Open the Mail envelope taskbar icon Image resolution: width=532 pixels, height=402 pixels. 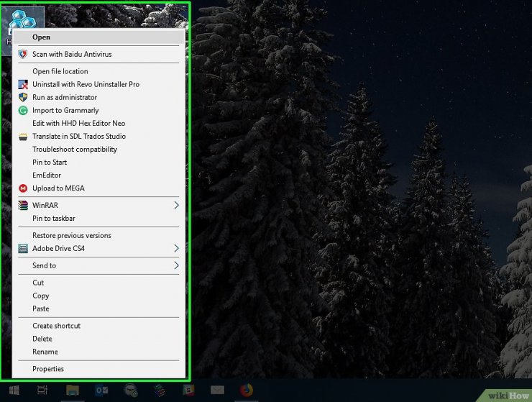tap(217, 390)
